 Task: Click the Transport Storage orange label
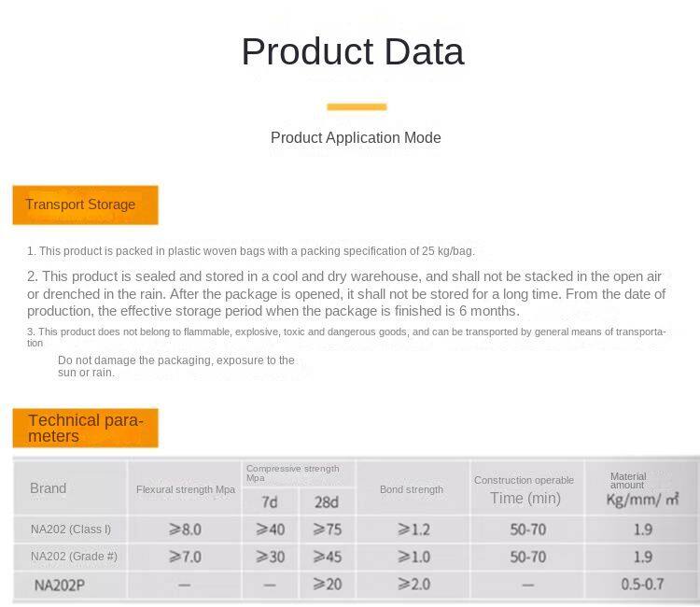pyautogui.click(x=85, y=205)
